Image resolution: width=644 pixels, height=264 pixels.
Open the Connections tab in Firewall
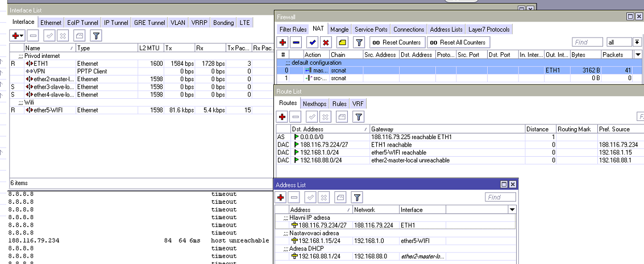click(x=409, y=30)
